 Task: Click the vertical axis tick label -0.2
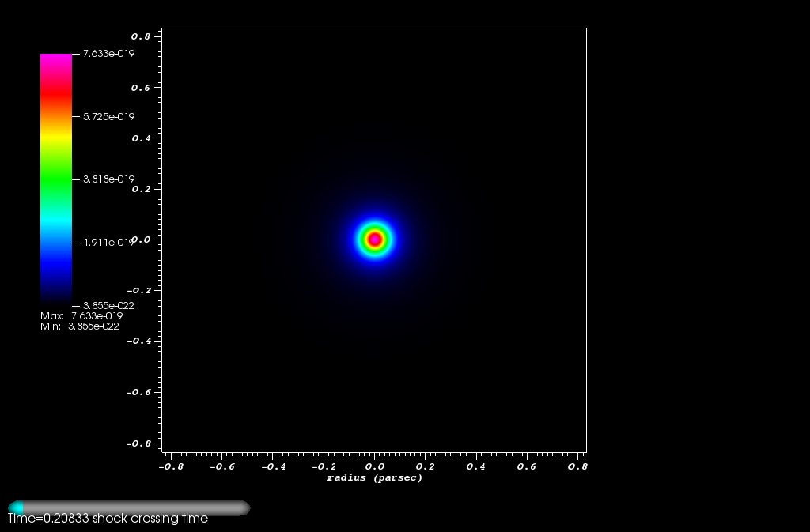pos(138,291)
